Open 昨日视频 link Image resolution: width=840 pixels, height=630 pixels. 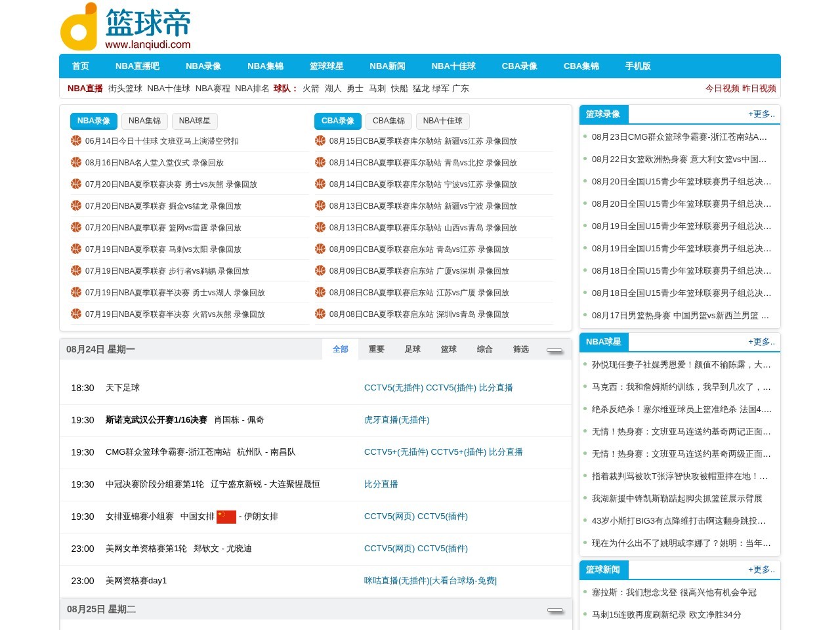759,89
